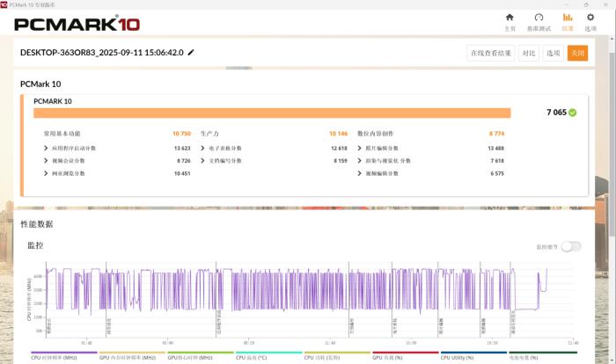Select the GPU 内存时钟频率 (MHz) legend
Image resolution: width=616 pixels, height=364 pixels.
click(x=132, y=356)
